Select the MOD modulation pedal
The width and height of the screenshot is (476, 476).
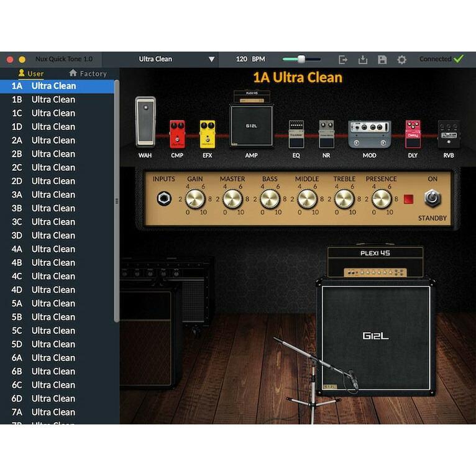click(369, 134)
